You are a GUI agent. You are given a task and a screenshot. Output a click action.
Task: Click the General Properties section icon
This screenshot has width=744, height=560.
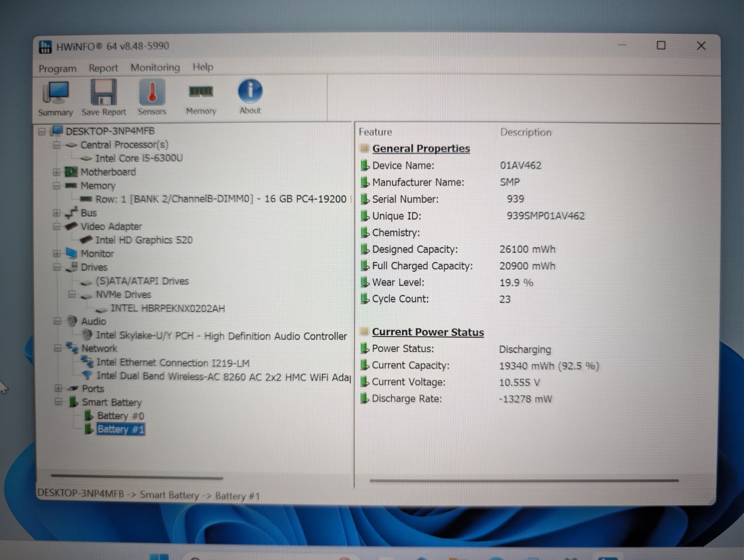365,149
